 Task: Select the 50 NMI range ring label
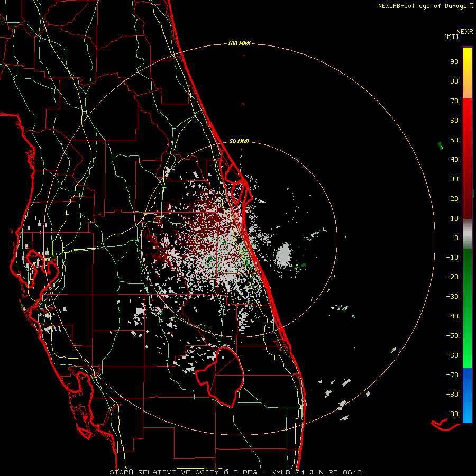point(239,141)
